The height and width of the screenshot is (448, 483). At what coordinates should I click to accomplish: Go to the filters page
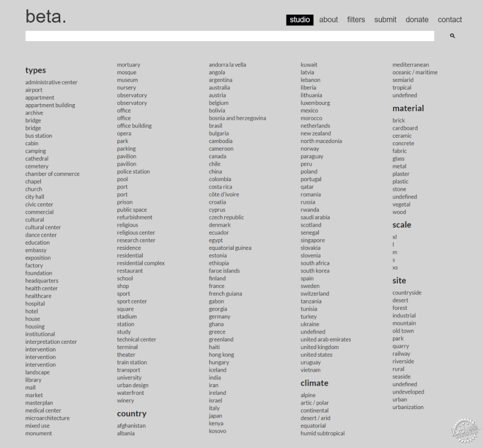point(356,20)
